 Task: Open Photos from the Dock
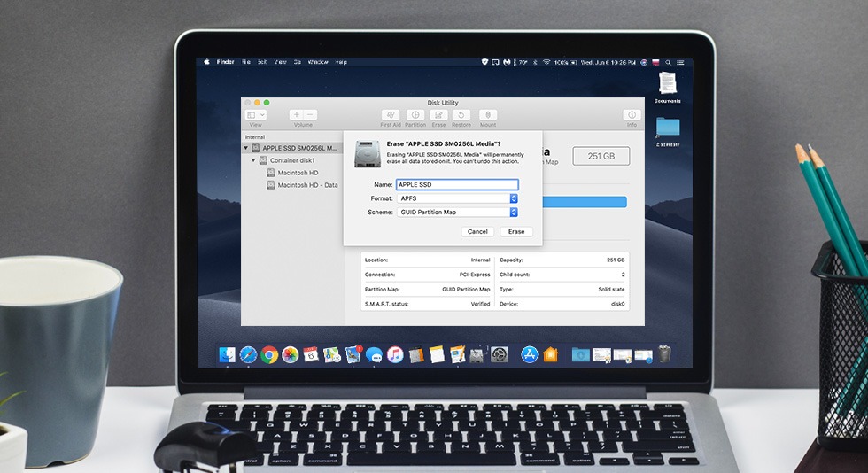(x=291, y=354)
